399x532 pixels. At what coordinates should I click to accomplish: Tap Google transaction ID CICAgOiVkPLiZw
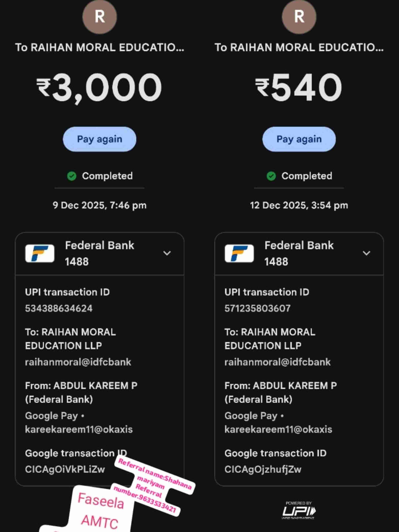pyautogui.click(x=65, y=469)
